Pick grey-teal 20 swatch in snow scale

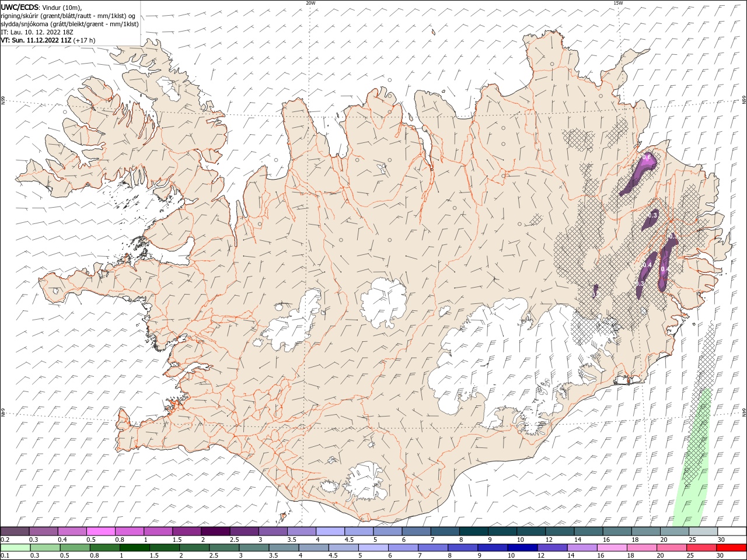[x=674, y=531]
